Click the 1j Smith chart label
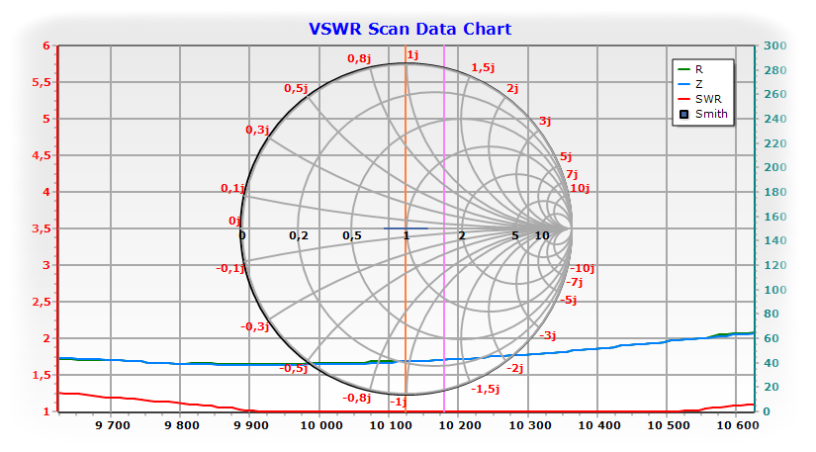Viewport: 816px width, 452px height. click(x=413, y=55)
